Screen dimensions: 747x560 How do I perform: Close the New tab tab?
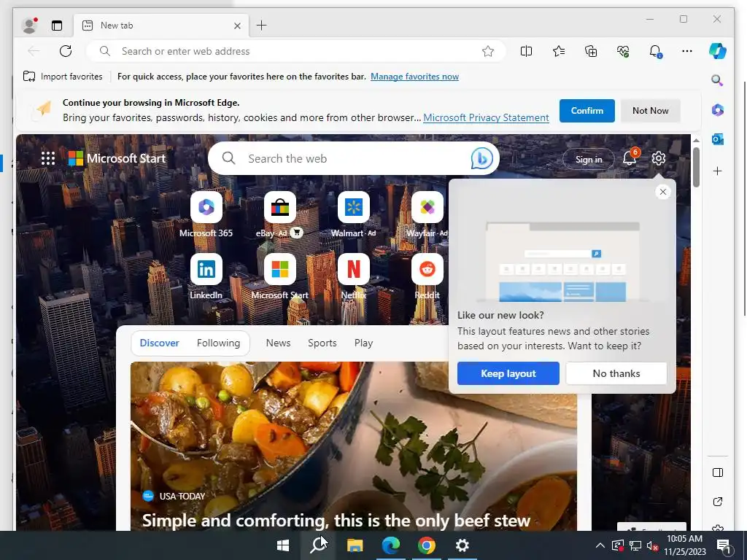coord(237,26)
